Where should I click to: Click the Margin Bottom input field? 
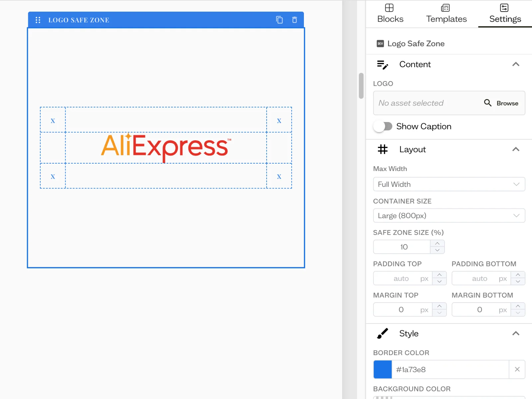(481, 310)
